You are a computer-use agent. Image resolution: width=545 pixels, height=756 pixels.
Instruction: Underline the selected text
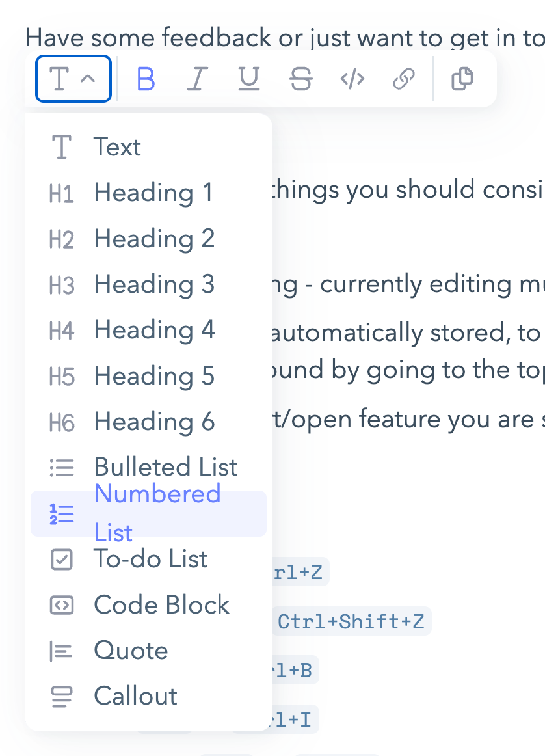pyautogui.click(x=248, y=79)
